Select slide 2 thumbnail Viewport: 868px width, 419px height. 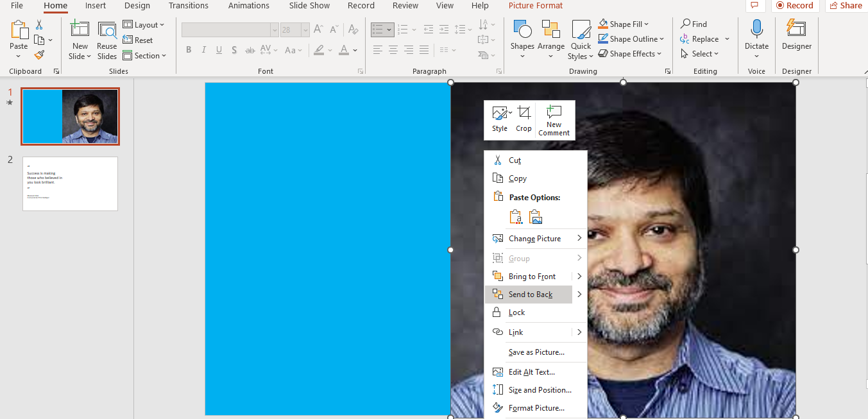tap(70, 184)
